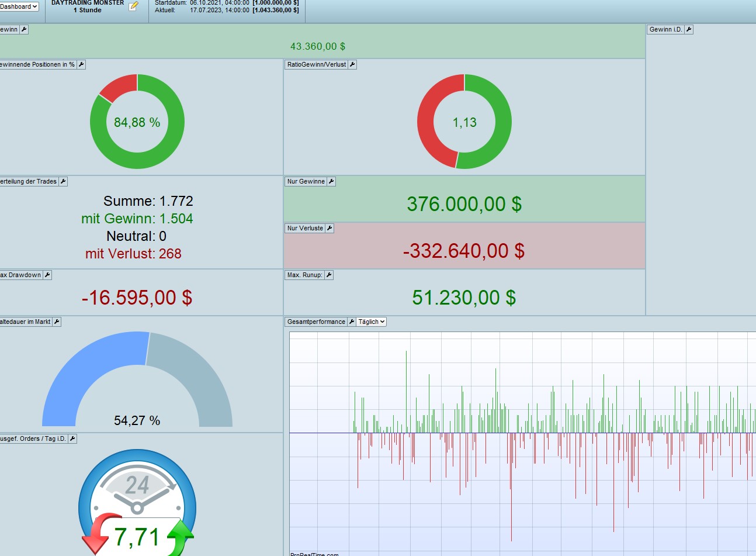Click wrench icon for ausgef. Orders / Tag i.D.

[x=72, y=438]
